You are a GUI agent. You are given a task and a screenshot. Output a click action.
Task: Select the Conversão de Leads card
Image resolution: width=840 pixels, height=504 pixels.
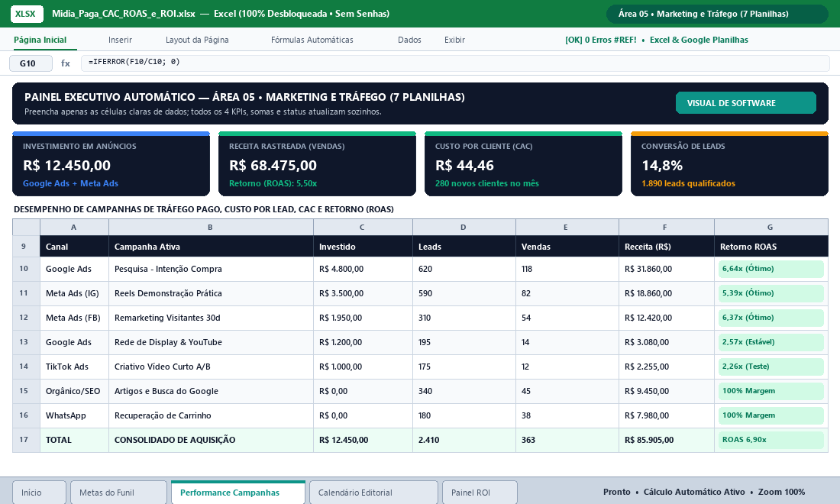[x=729, y=164]
